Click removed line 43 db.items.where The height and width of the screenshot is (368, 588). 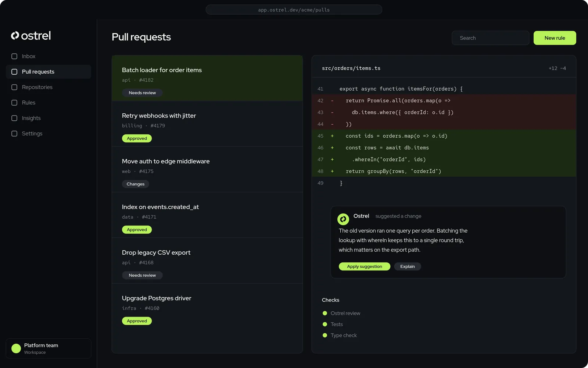coord(444,112)
